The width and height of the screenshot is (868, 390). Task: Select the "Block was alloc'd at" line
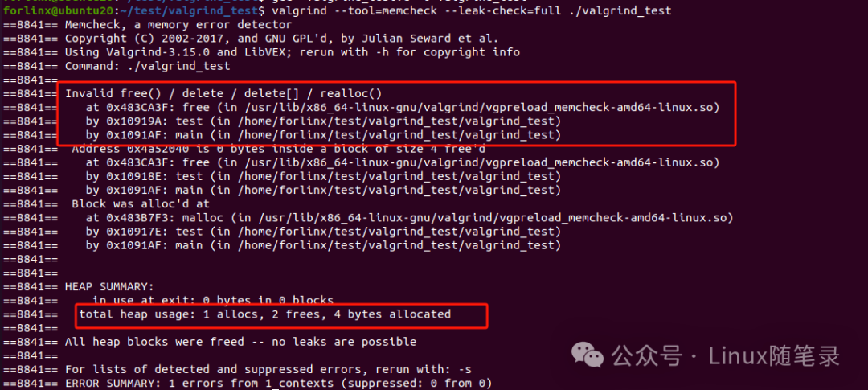(140, 203)
